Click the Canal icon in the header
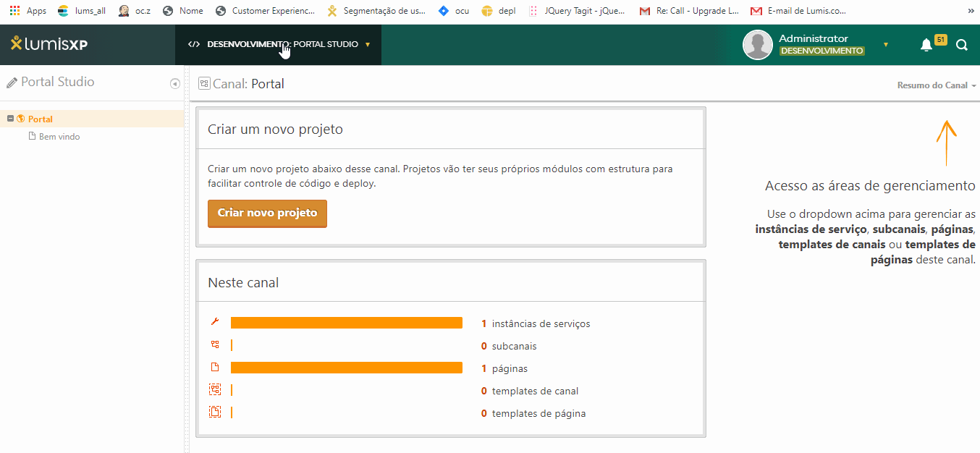 pyautogui.click(x=204, y=84)
